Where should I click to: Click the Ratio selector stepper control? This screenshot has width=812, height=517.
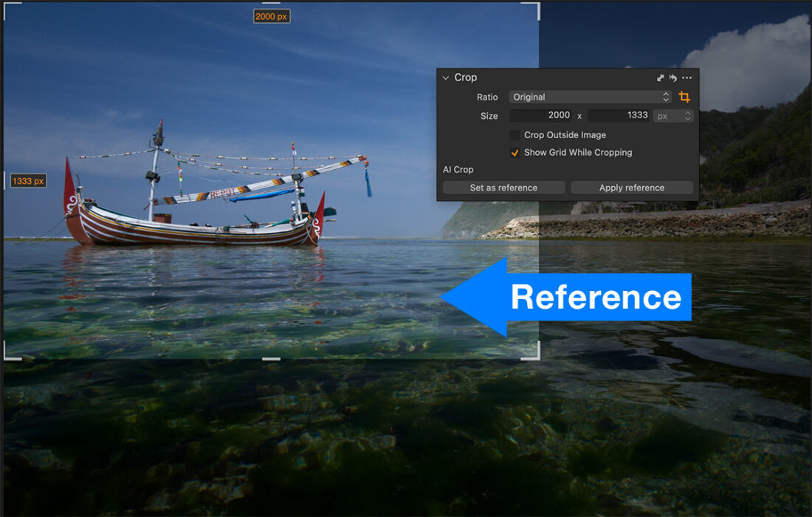click(667, 97)
